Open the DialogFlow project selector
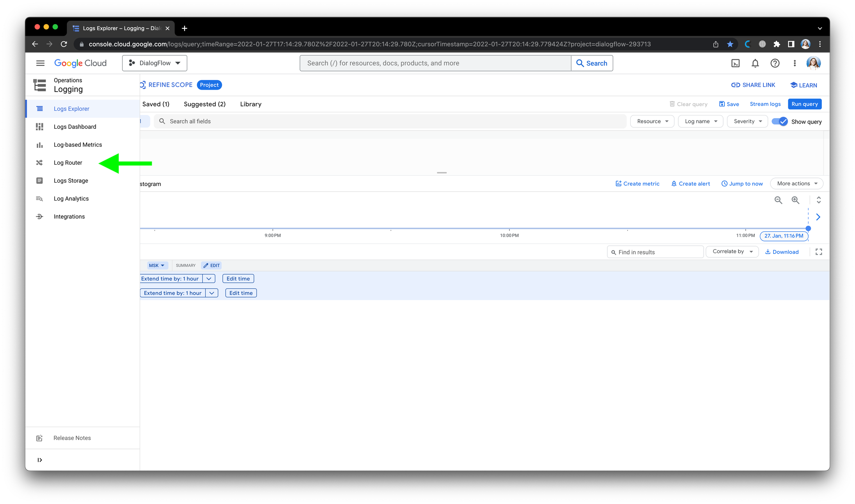This screenshot has height=504, width=855. 154,63
